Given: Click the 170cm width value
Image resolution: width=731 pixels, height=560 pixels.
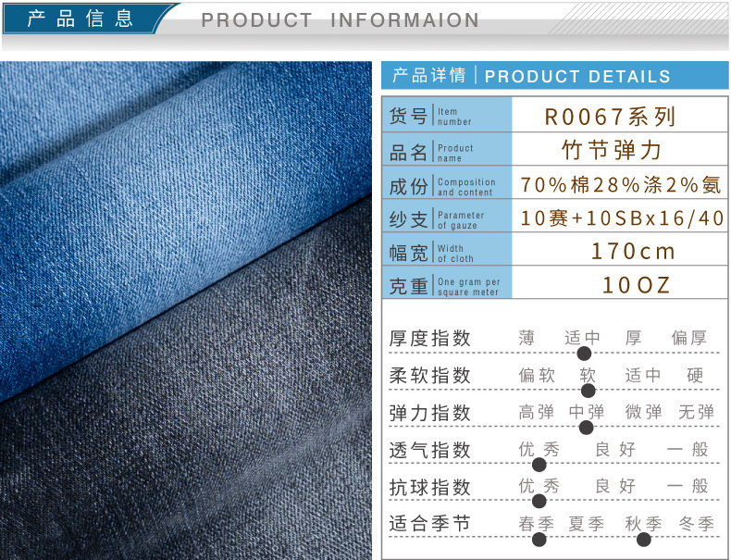Looking at the screenshot, I should [633, 252].
